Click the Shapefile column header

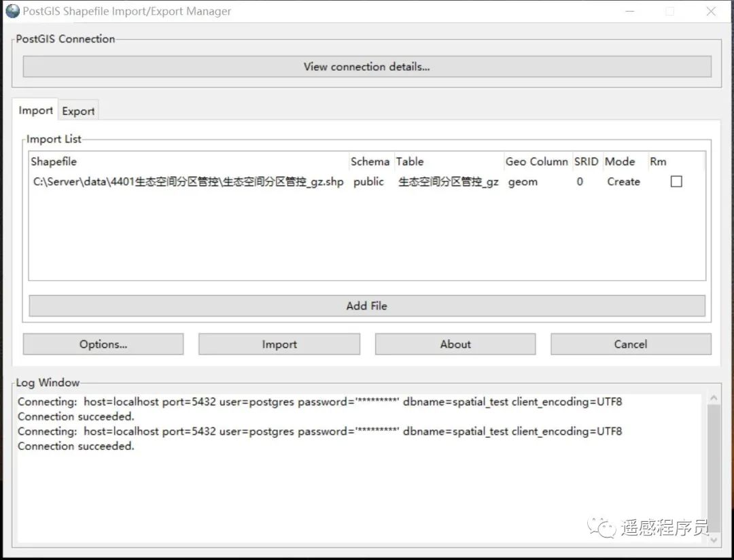(189, 162)
